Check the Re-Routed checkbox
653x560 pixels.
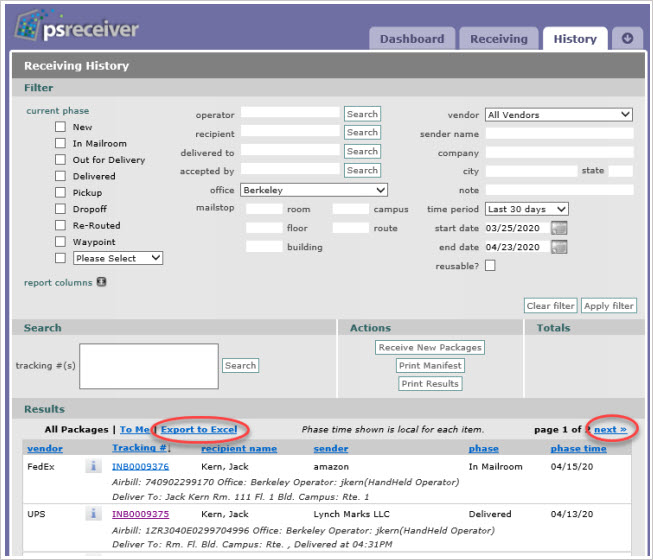pyautogui.click(x=60, y=225)
